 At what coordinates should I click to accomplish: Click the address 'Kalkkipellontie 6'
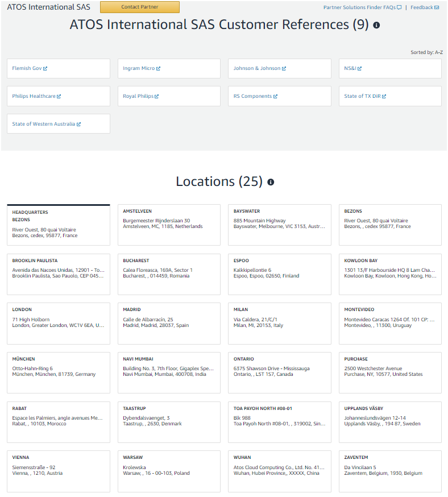click(252, 270)
